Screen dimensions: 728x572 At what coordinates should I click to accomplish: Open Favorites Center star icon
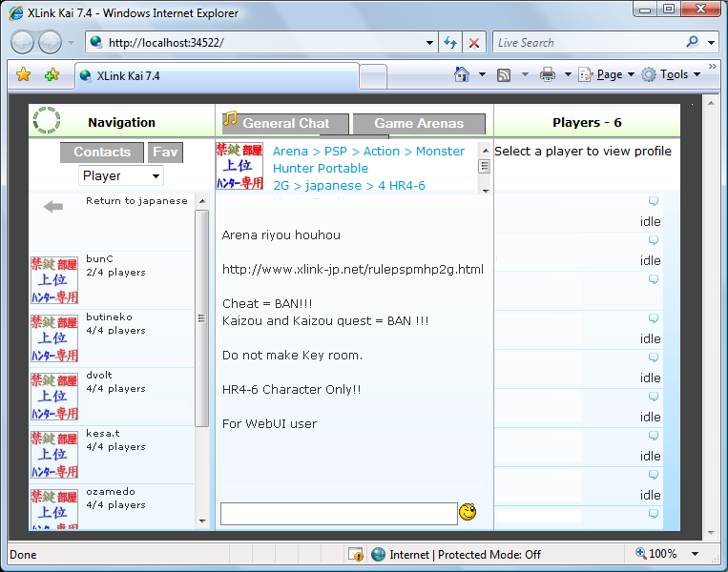click(x=23, y=74)
